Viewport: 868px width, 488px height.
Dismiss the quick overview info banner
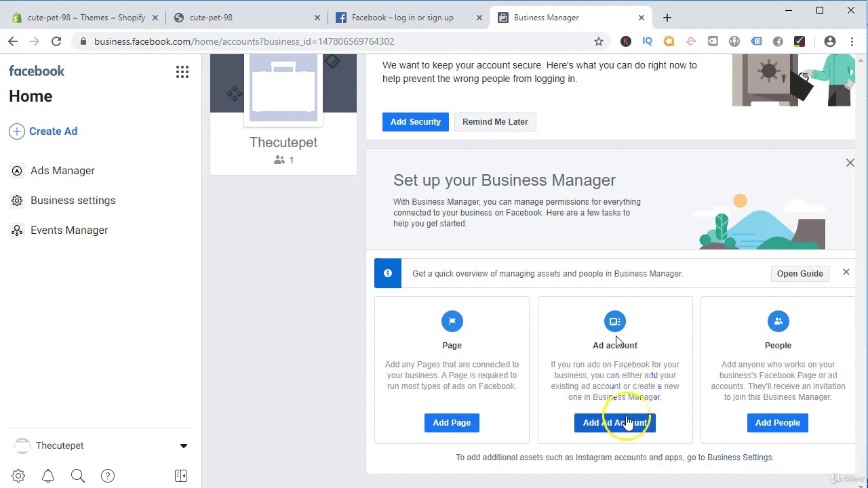[x=846, y=272]
